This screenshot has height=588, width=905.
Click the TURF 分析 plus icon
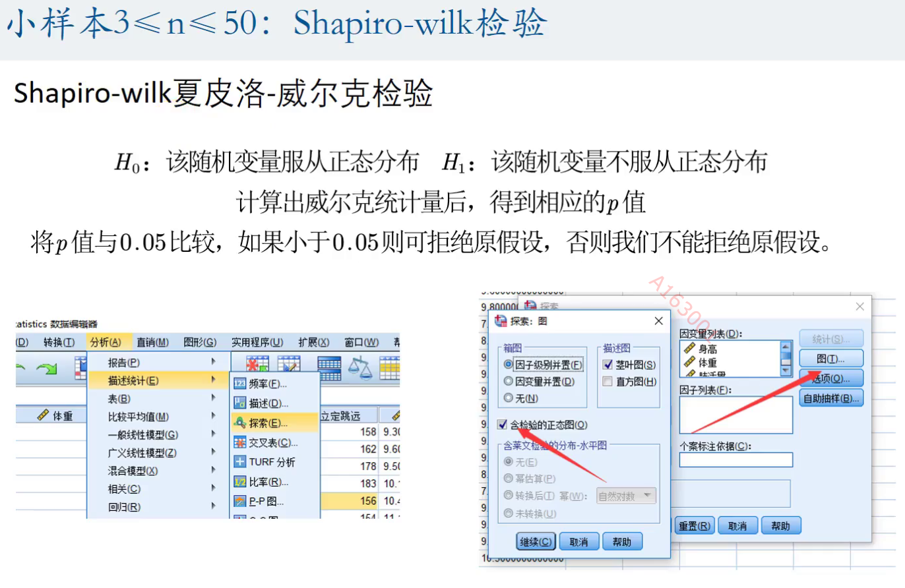click(240, 461)
